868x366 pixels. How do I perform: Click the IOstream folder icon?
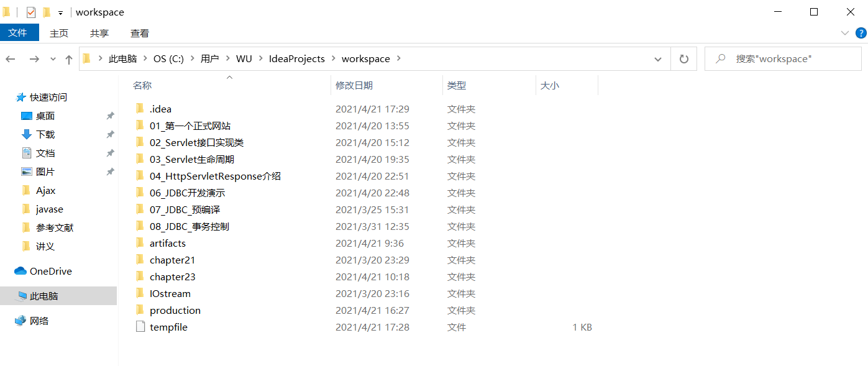[x=140, y=293]
